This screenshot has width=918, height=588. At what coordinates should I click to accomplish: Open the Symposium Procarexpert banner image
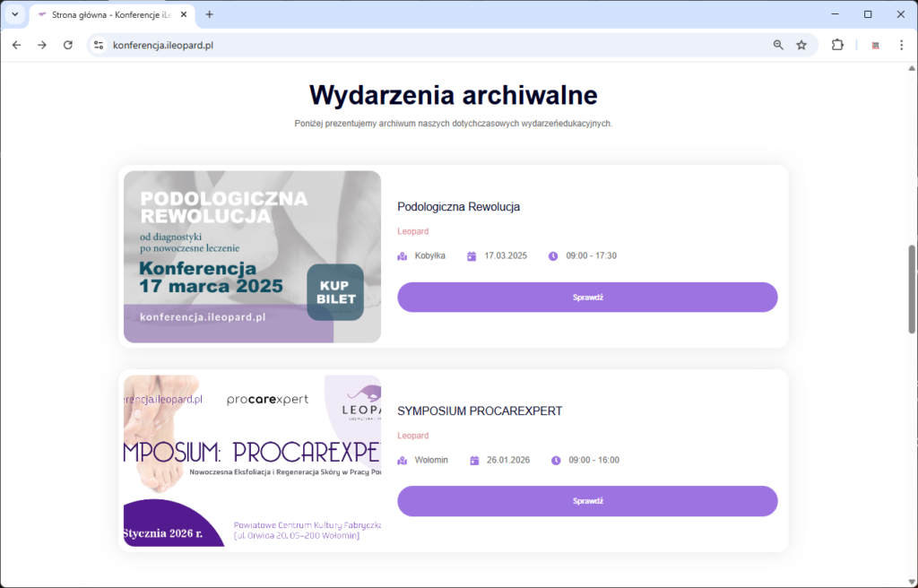252,461
